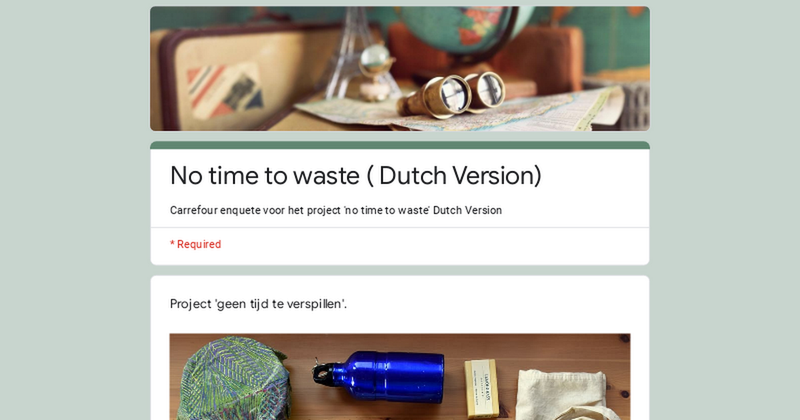800x420 pixels.
Task: Click the green accent bar atop the title card
Action: point(399,145)
